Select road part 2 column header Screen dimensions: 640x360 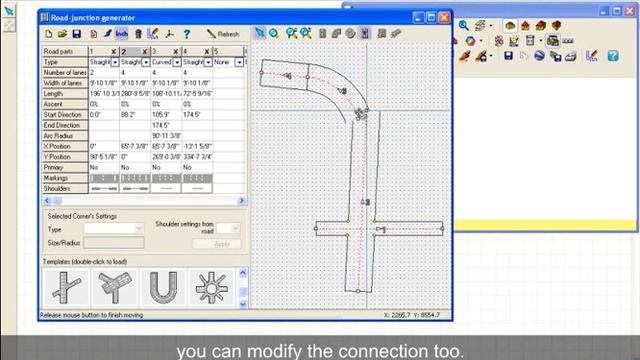click(x=135, y=51)
